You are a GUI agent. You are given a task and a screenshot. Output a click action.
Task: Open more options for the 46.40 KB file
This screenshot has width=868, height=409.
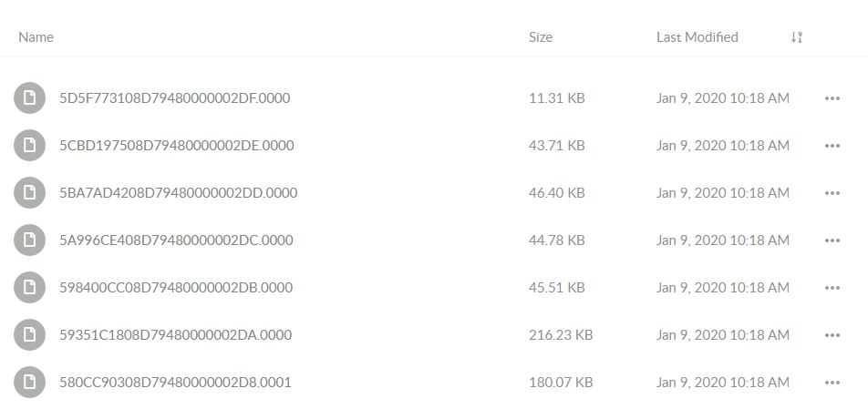[832, 193]
